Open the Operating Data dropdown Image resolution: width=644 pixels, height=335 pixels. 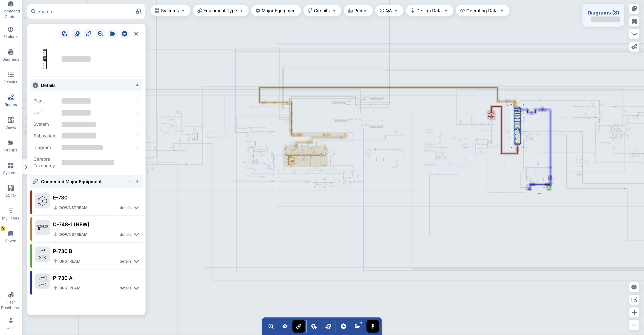point(482,11)
